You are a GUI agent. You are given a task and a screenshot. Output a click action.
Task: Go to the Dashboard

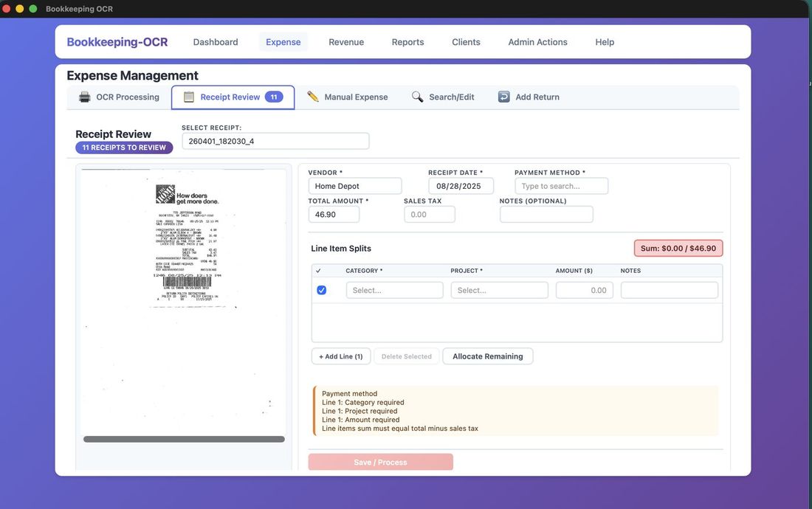tap(215, 42)
